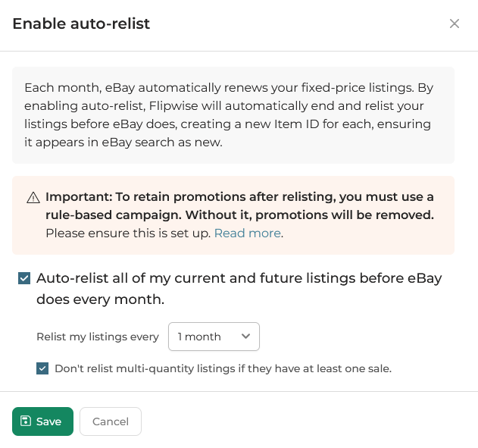
Task: Click the chevron arrow in relist dropdown
Action: coord(245,337)
